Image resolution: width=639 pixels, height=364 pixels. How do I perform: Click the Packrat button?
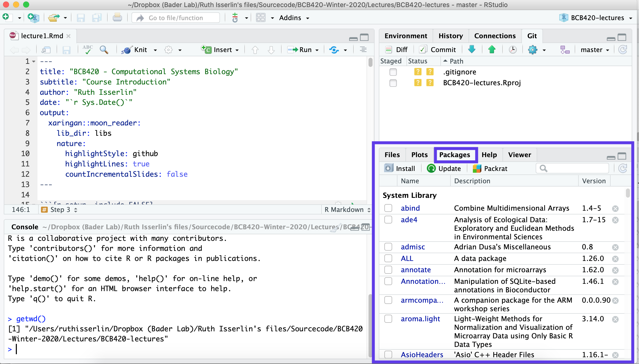tap(490, 168)
